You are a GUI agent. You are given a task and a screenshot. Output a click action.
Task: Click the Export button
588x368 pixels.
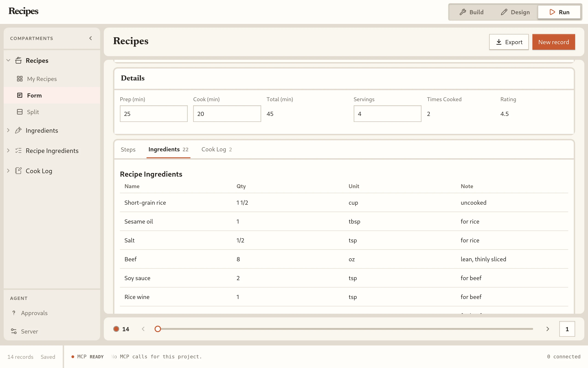[x=509, y=42]
